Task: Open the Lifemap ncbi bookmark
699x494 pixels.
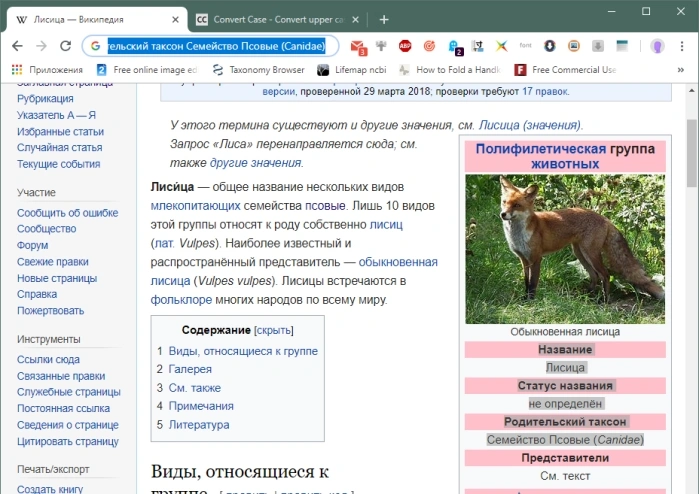Action: (x=352, y=70)
